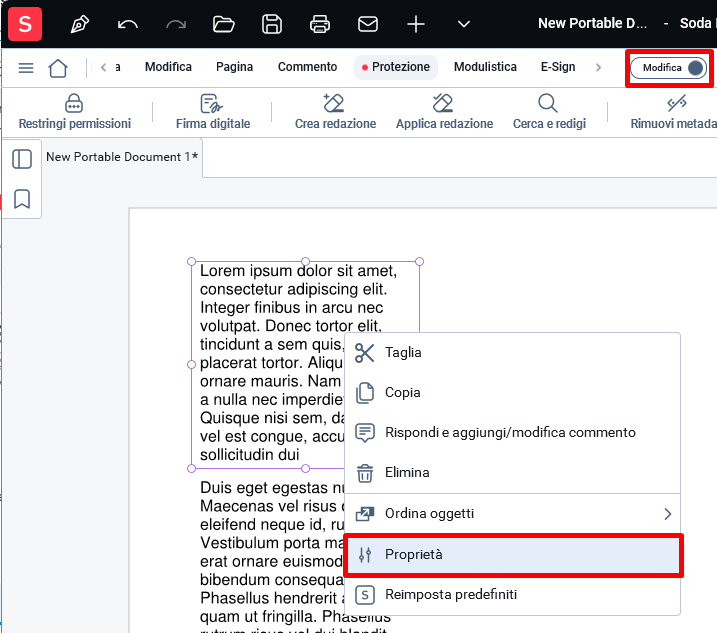Open the E-Sign ribbon tab
717x633 pixels.
(558, 67)
